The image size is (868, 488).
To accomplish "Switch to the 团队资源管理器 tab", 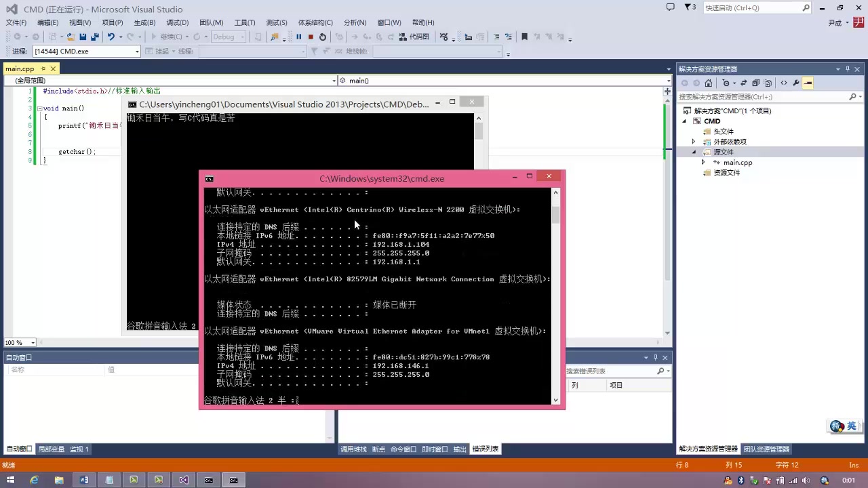I will 766,449.
